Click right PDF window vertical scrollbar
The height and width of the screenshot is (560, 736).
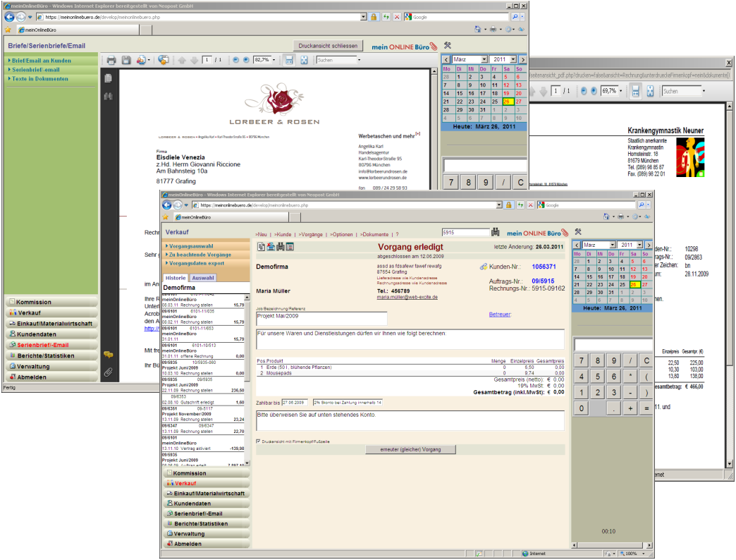pos(730,284)
